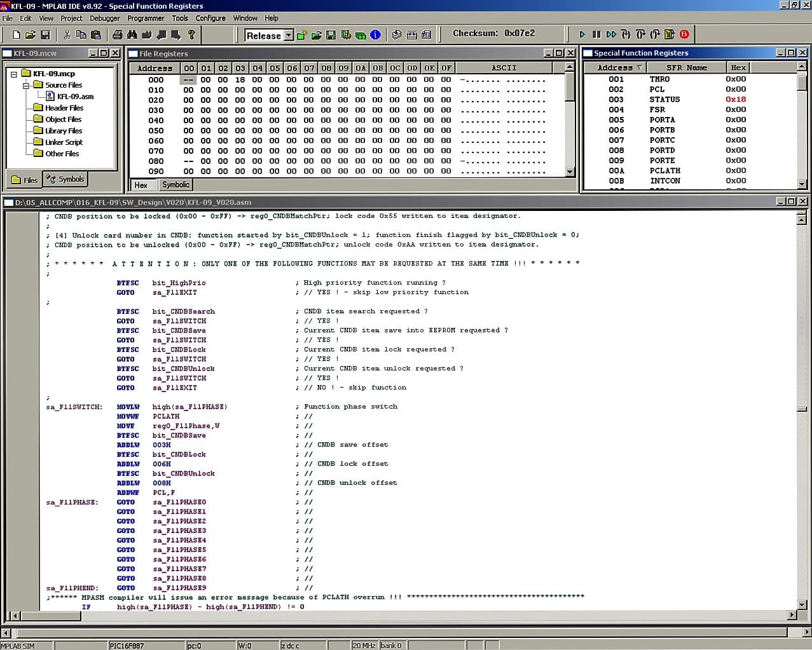
Task: Click the Step Over debugger icon
Action: [640, 34]
